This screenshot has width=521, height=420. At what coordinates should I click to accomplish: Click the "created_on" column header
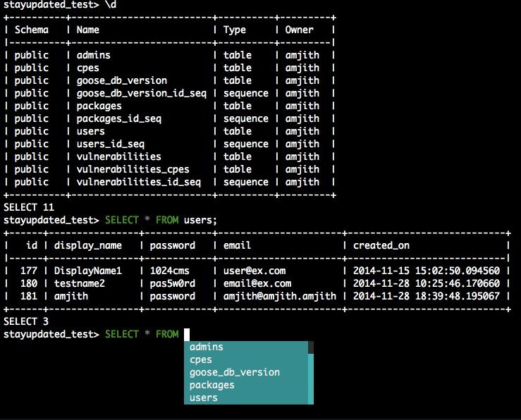point(381,245)
